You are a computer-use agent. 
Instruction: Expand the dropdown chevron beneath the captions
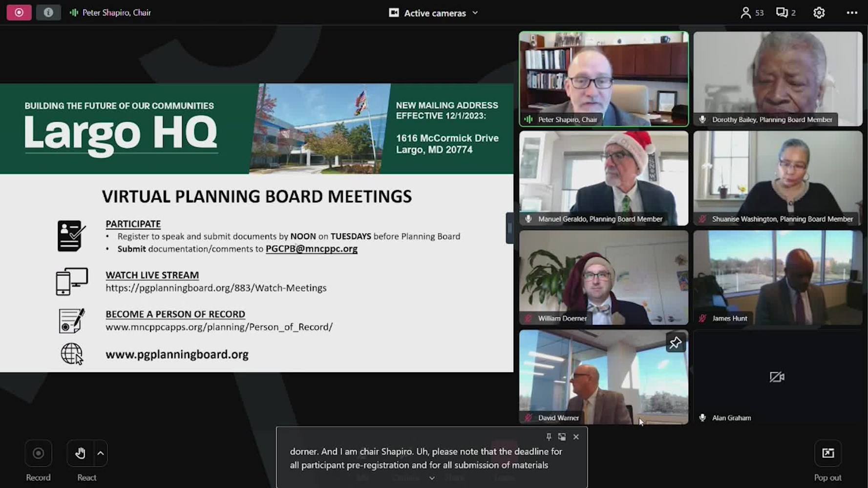pos(432,478)
